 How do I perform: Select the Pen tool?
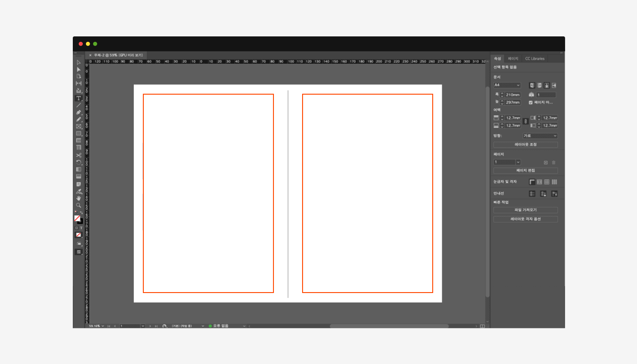pyautogui.click(x=79, y=112)
